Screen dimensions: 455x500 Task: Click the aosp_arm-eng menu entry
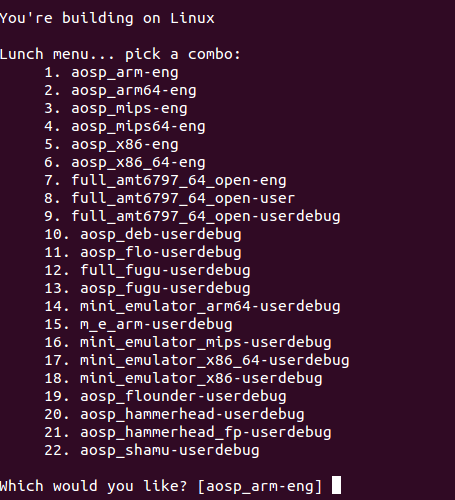pos(125,73)
